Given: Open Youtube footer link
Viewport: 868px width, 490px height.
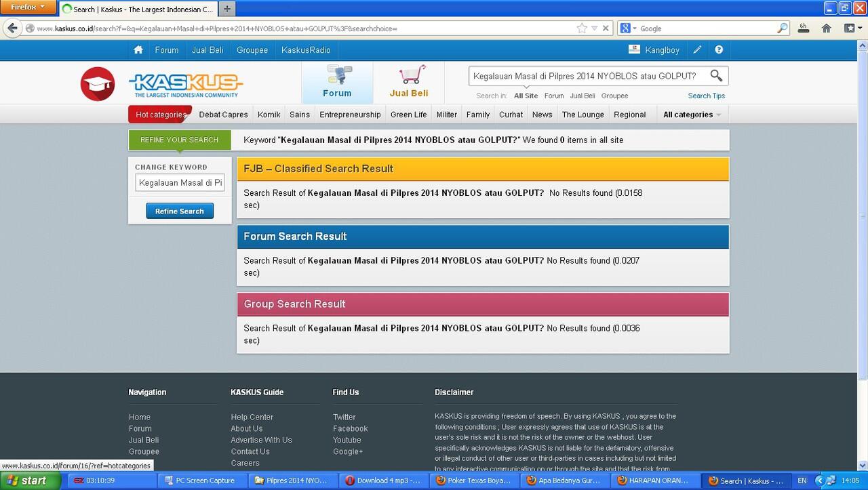Looking at the screenshot, I should [x=347, y=440].
